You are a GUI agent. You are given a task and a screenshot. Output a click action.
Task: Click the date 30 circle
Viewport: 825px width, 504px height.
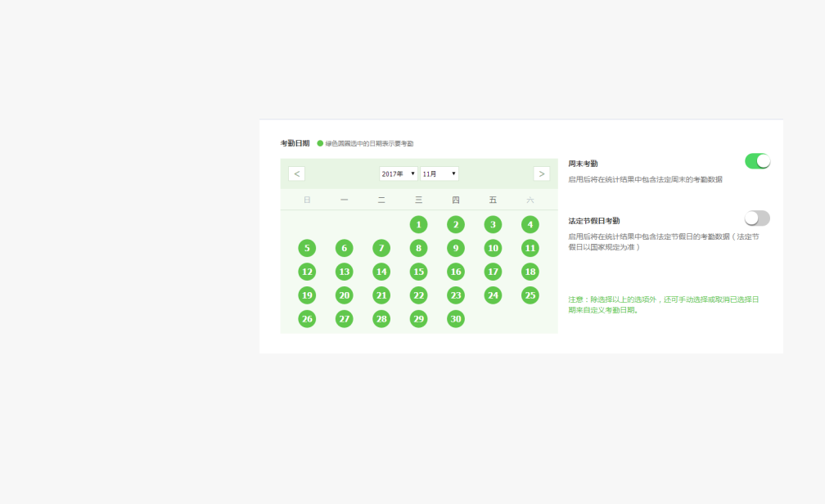pyautogui.click(x=456, y=319)
